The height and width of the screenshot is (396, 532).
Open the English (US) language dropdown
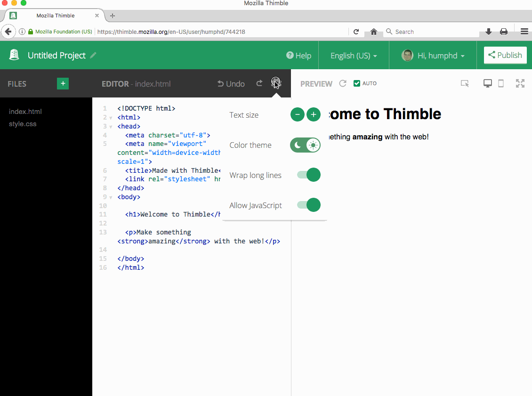[x=354, y=56]
